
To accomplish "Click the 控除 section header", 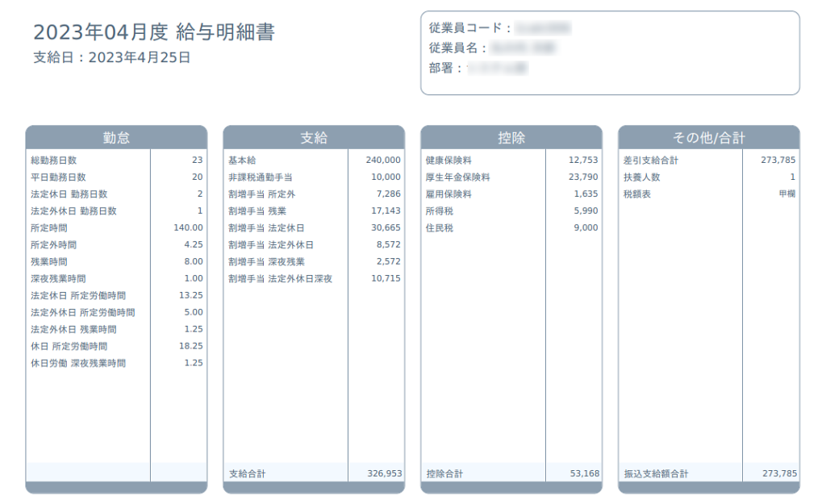I will tap(511, 138).
